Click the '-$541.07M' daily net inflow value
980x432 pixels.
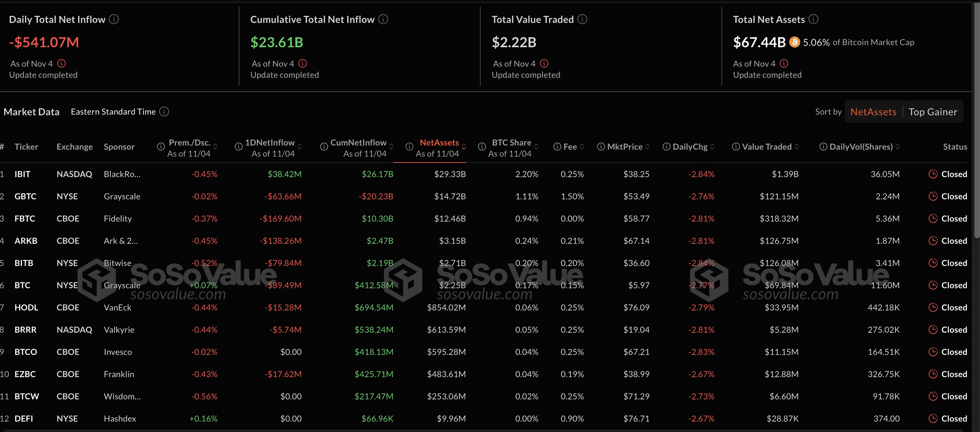(44, 42)
